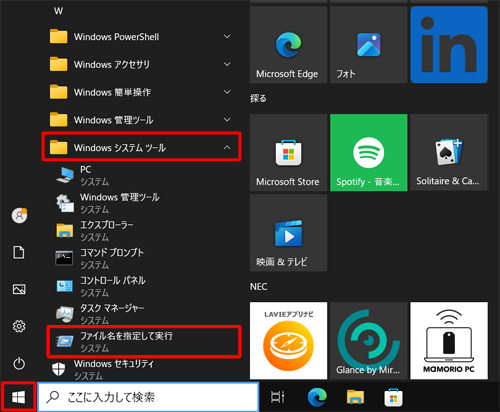Launch コマンド プロンプト from the list

143,258
